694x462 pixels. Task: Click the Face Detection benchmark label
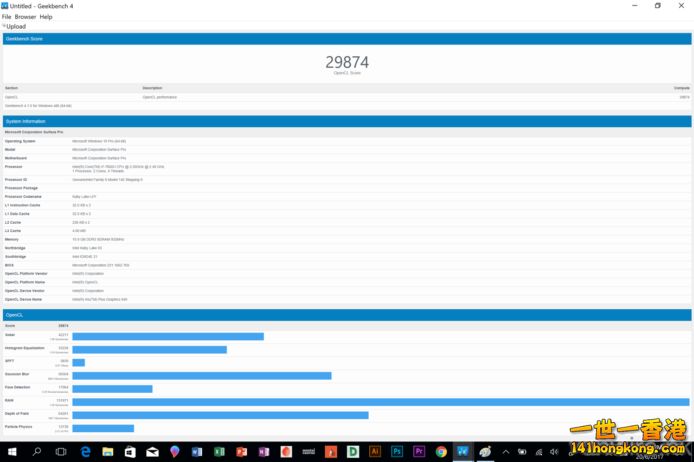(x=18, y=387)
